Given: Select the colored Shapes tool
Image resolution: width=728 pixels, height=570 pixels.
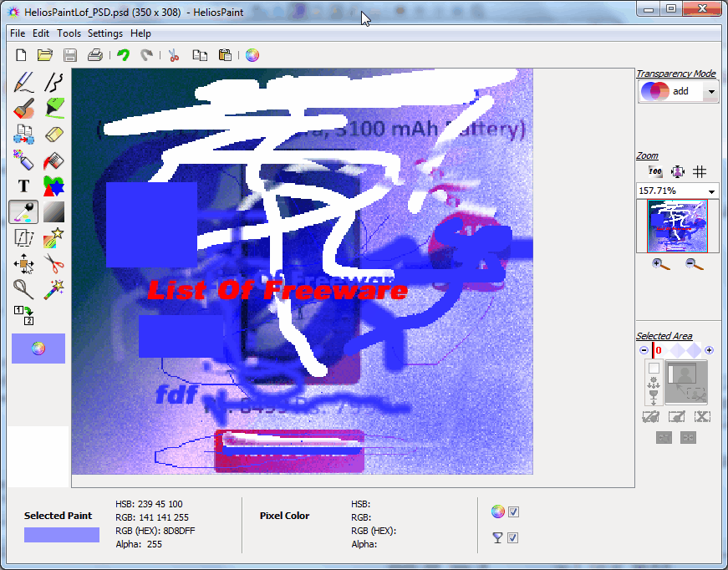Looking at the screenshot, I should pos(53,186).
